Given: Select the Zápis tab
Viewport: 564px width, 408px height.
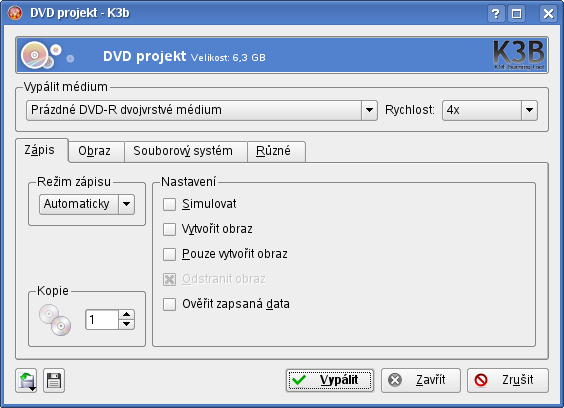Looking at the screenshot, I should click(x=42, y=150).
